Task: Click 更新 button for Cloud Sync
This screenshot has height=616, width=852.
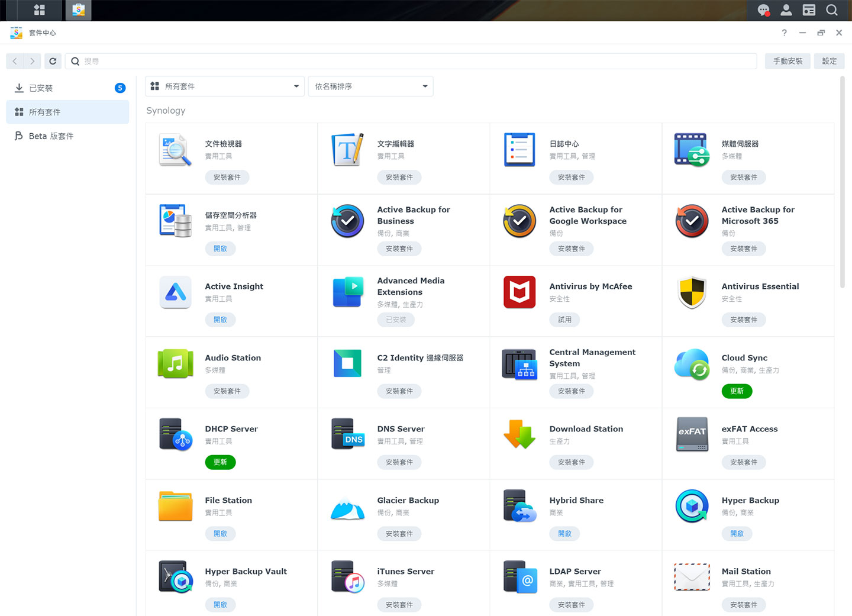Action: coord(737,391)
